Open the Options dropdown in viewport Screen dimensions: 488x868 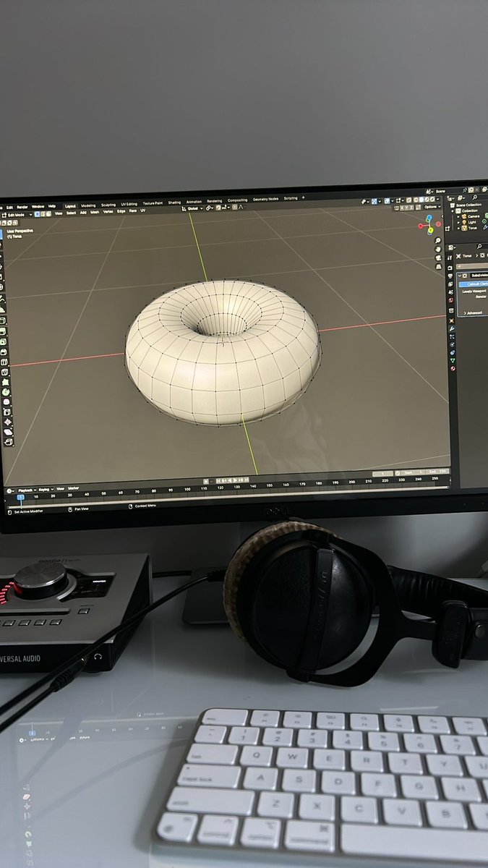(432, 207)
